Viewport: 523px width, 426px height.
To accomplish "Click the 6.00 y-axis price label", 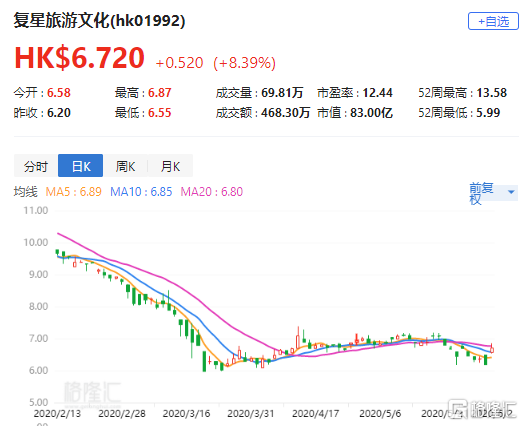I will (x=38, y=371).
